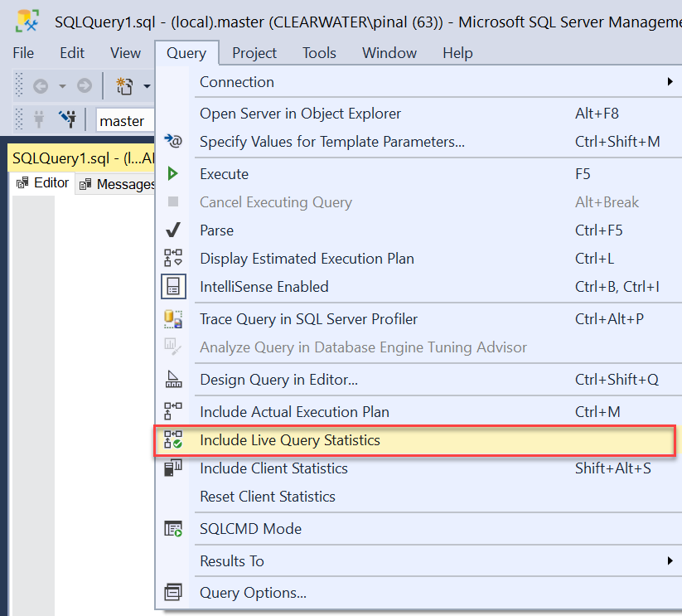Open the Results To submenu
The width and height of the screenshot is (682, 616).
[418, 560]
